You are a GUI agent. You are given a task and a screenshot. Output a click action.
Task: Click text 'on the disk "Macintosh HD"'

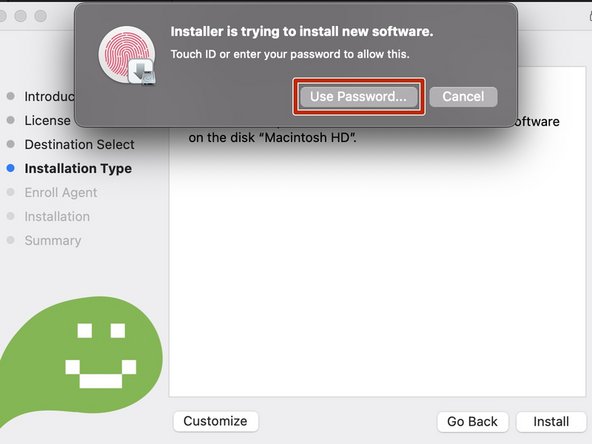pyautogui.click(x=272, y=137)
